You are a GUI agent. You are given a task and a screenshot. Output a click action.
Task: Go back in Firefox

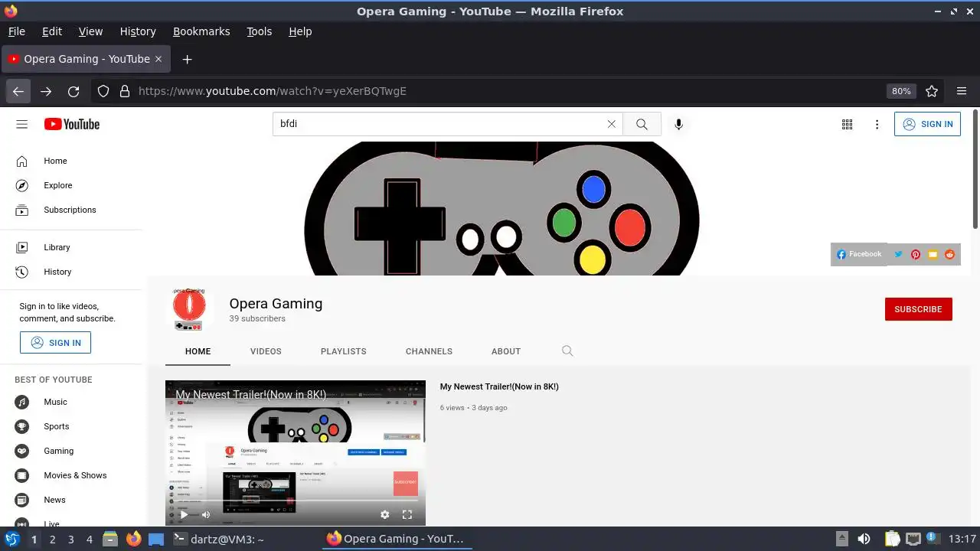tap(18, 91)
